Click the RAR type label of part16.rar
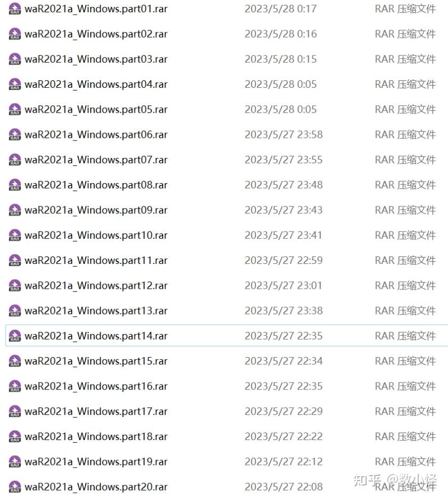This screenshot has height=498, width=448. click(405, 386)
